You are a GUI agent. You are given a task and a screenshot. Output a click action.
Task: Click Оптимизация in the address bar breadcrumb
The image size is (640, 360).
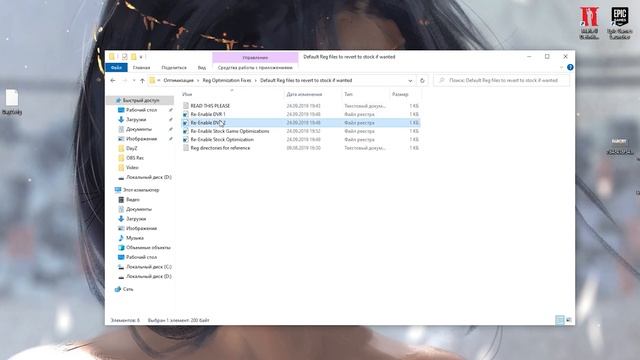tap(178, 80)
